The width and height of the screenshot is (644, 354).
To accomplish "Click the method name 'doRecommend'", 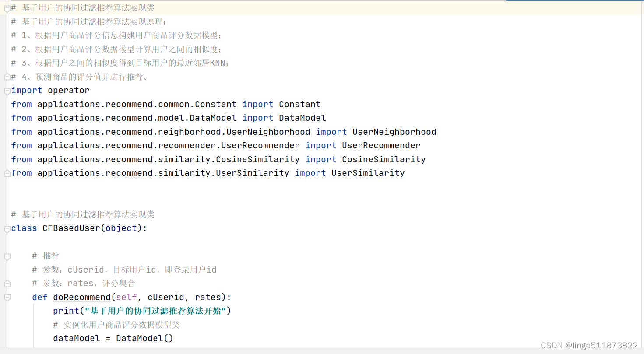I will tap(82, 298).
